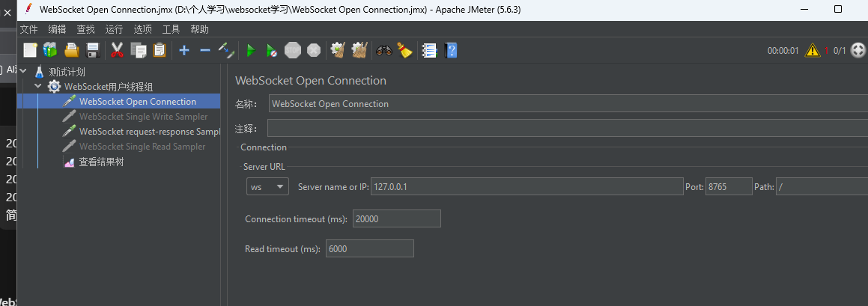Click the Copy toolbar icon
This screenshot has width=868, height=306.
point(139,50)
